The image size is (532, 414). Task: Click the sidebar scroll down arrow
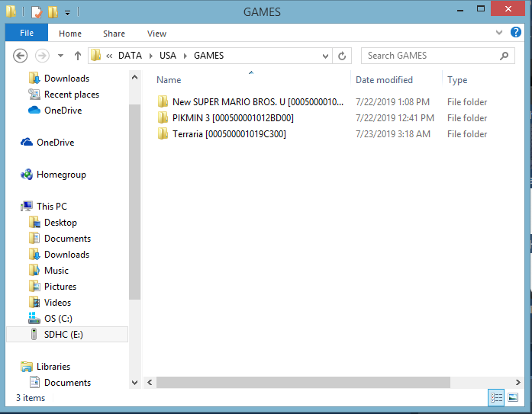coord(134,383)
